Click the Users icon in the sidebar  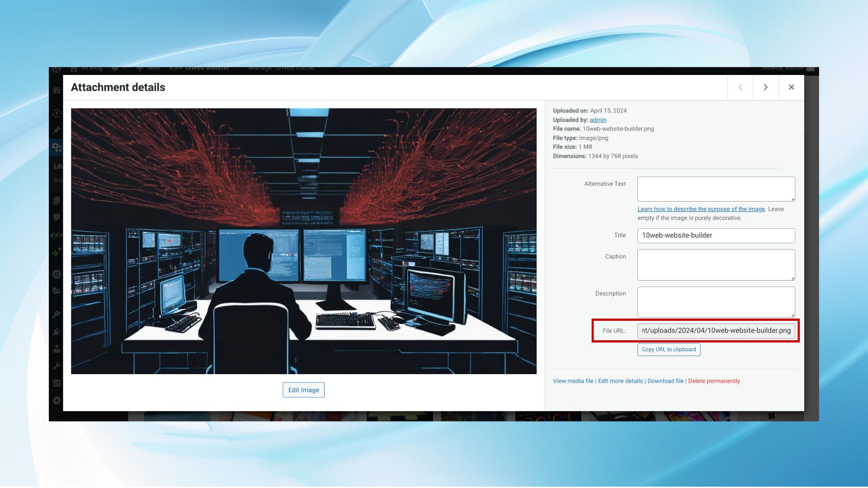tap(57, 349)
